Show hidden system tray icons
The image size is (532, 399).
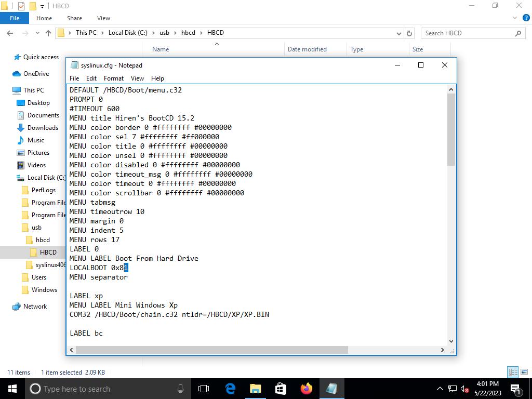pyautogui.click(x=440, y=389)
